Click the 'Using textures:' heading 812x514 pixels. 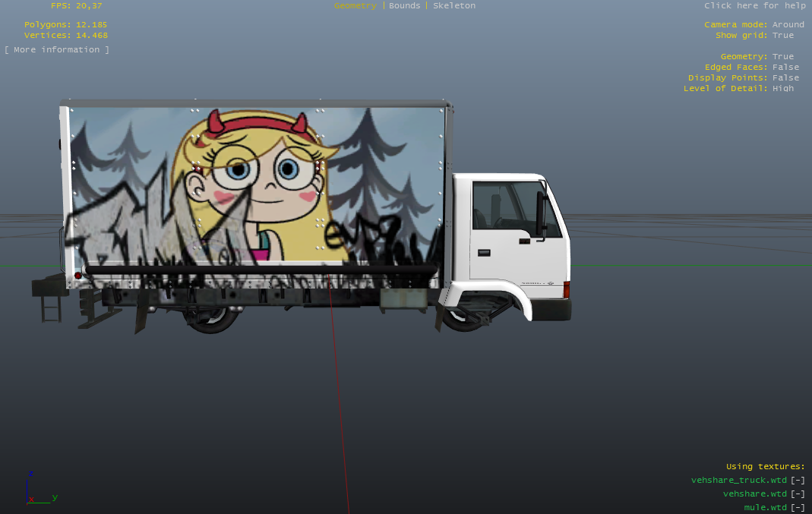pyautogui.click(x=766, y=467)
